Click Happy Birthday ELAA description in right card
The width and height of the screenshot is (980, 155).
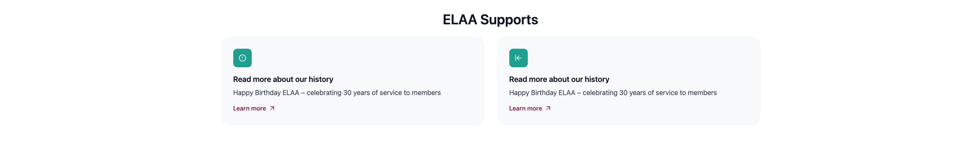[613, 93]
